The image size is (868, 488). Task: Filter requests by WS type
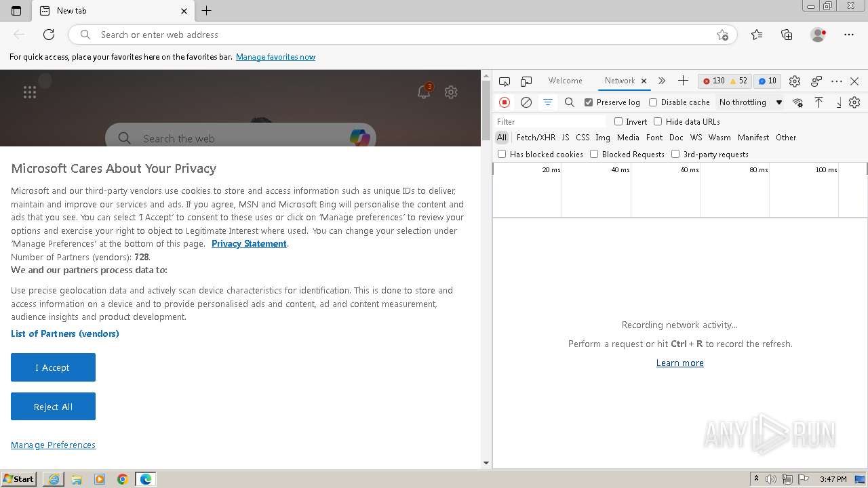(x=696, y=138)
